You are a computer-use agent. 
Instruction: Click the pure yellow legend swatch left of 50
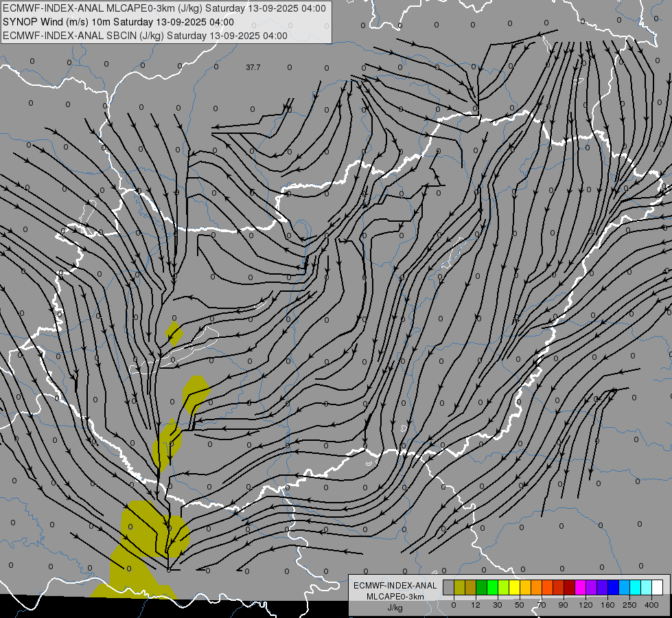tap(515, 587)
